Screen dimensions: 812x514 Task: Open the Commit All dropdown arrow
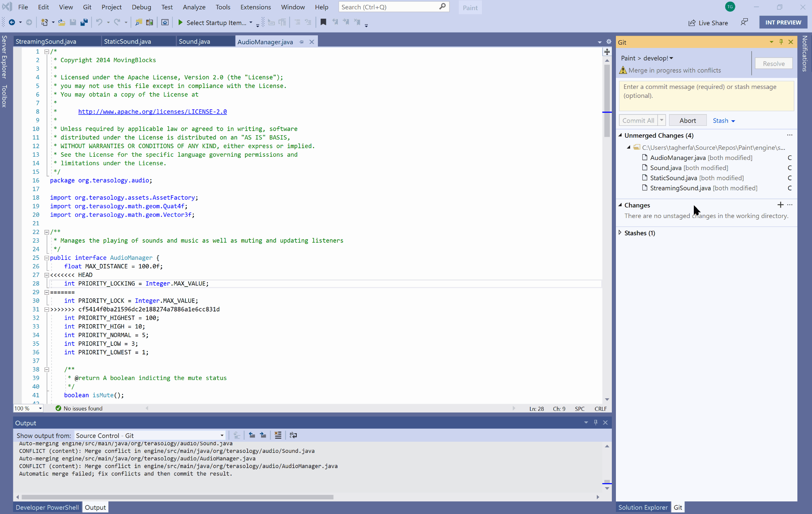(x=661, y=120)
